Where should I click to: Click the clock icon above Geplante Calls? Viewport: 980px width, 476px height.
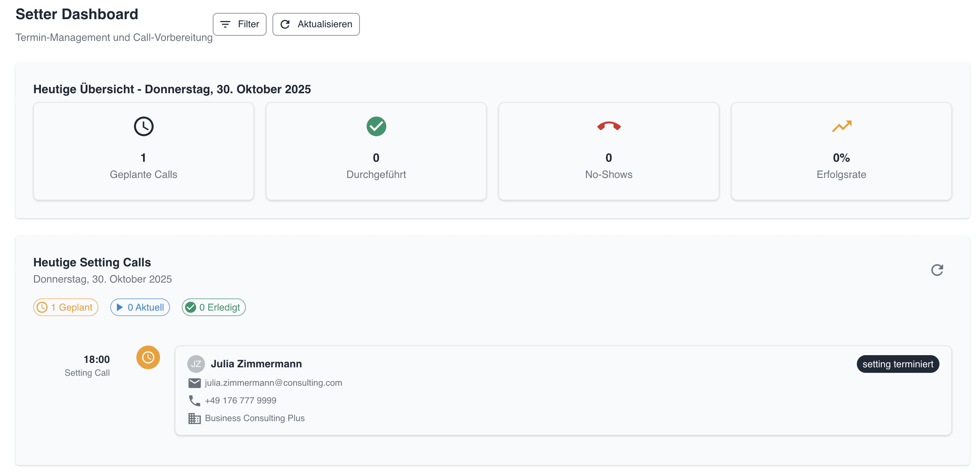click(x=143, y=126)
